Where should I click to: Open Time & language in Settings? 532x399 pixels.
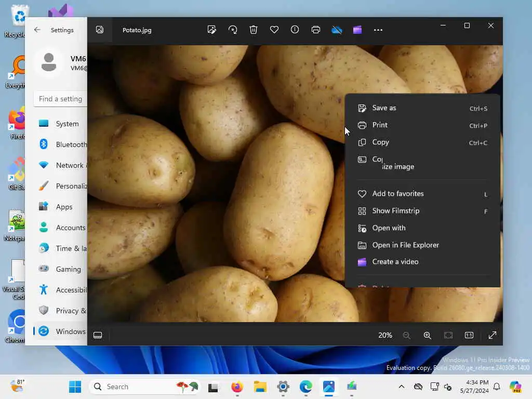(61, 248)
